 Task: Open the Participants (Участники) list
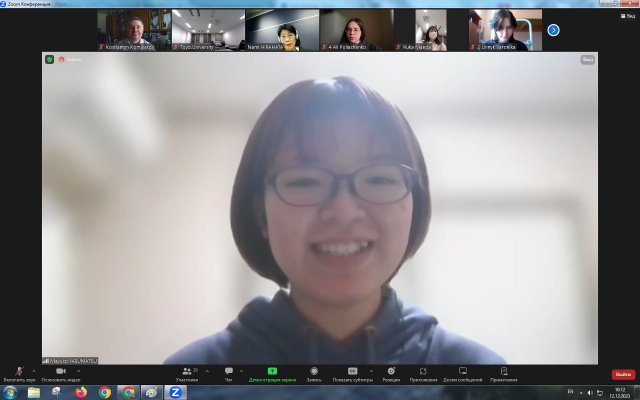[187, 372]
